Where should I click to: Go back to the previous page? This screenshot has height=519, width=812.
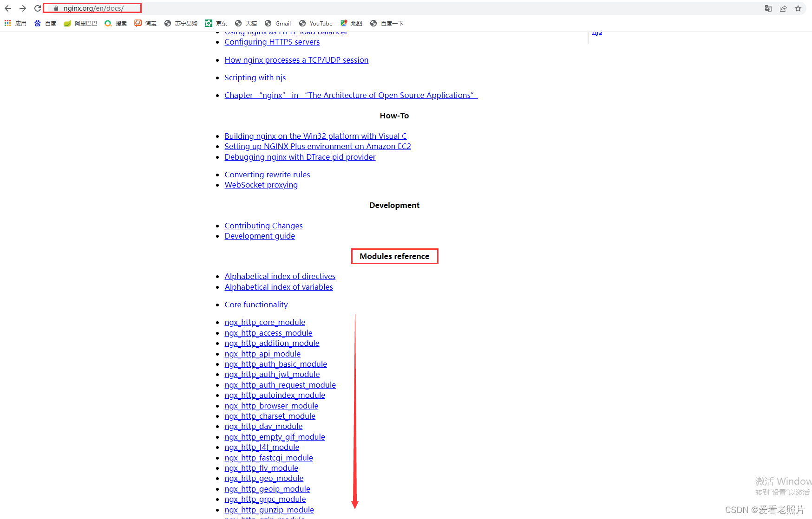tap(8, 8)
